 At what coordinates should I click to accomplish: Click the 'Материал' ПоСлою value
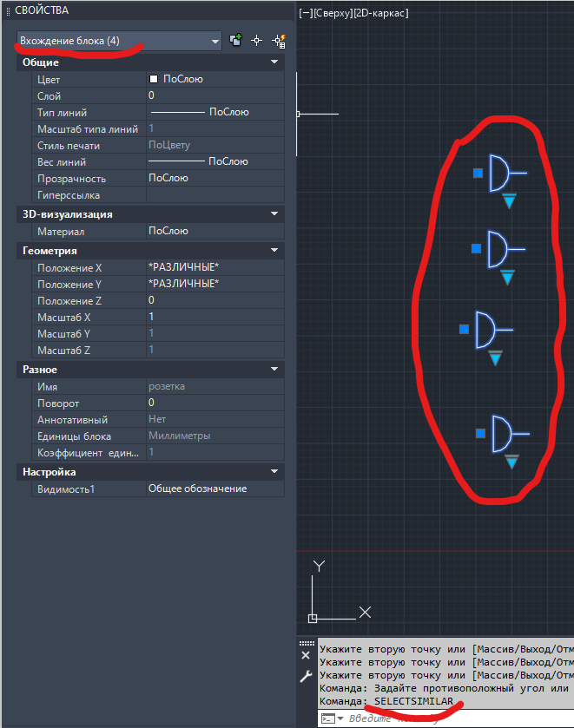point(215,231)
